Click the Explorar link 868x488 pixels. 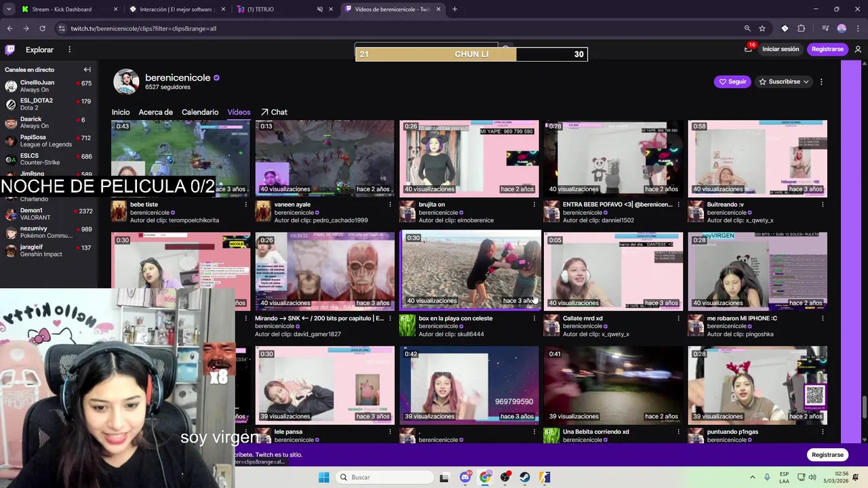pyautogui.click(x=39, y=49)
